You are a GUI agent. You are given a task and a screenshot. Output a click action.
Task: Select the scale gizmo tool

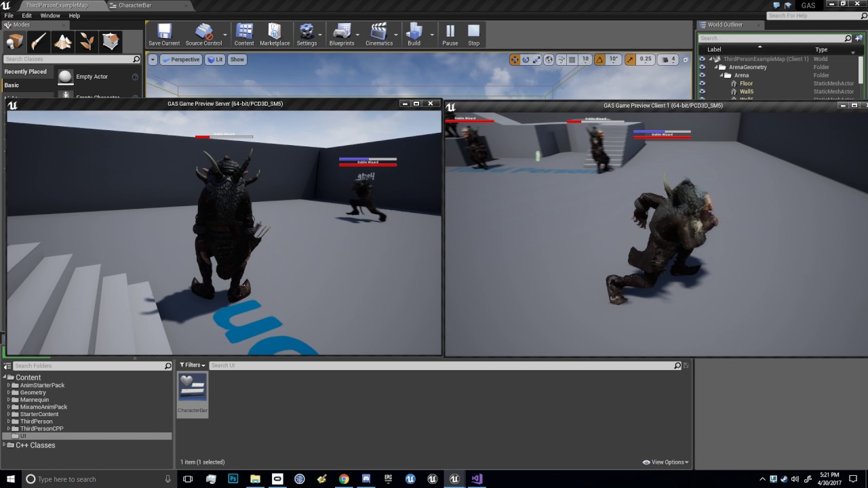click(536, 60)
